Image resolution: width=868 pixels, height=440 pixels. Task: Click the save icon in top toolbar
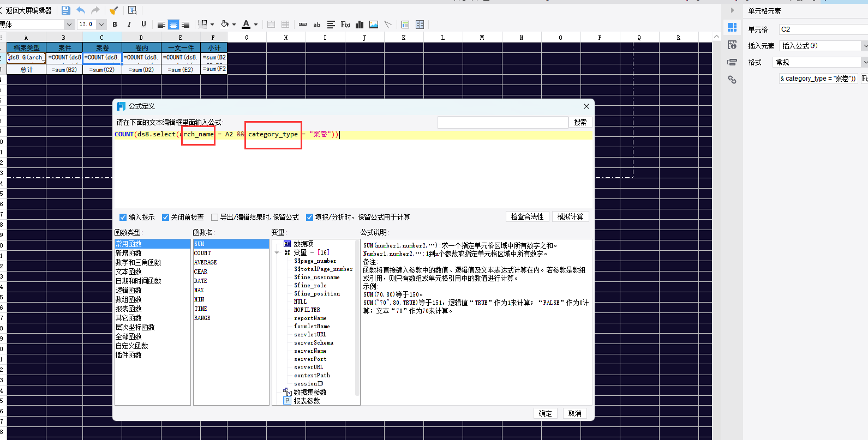pos(65,10)
